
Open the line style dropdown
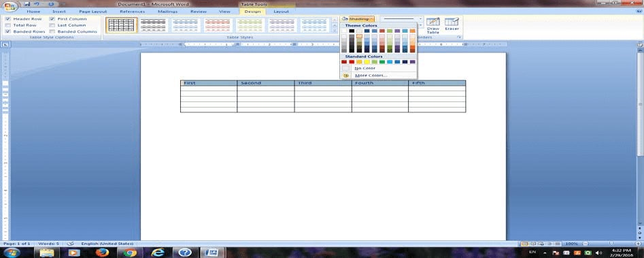(420, 19)
